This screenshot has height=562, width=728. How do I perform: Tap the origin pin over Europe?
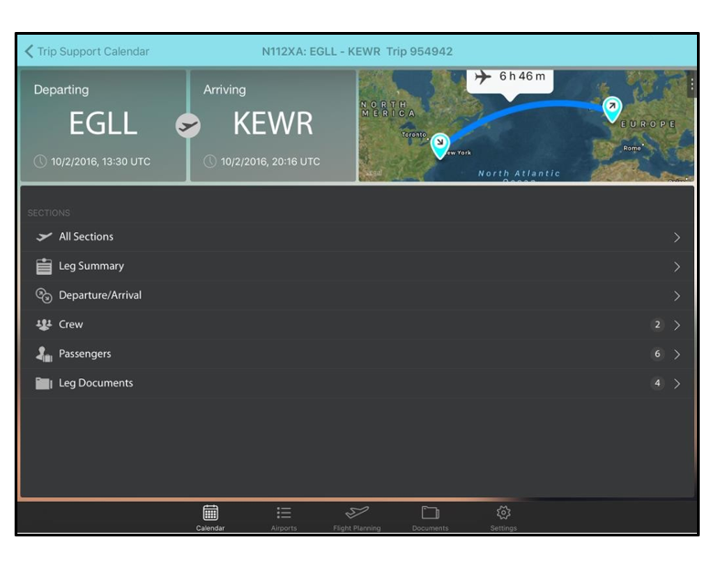tap(611, 108)
